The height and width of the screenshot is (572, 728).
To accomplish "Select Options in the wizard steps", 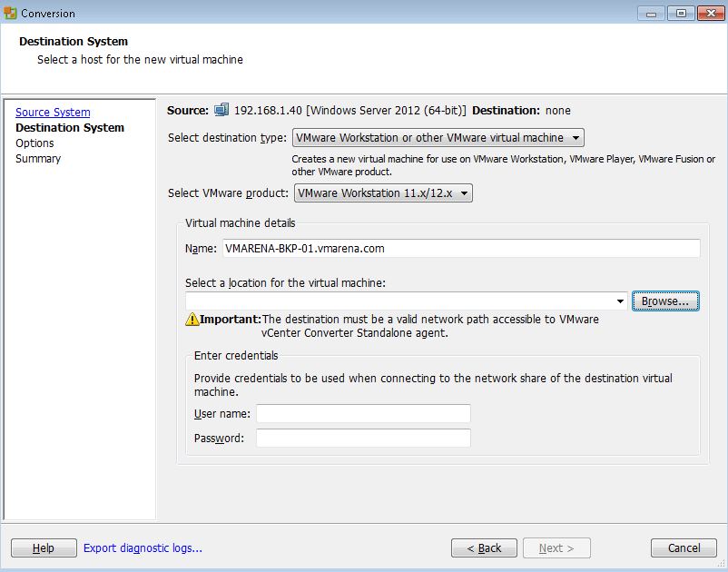I will point(34,143).
